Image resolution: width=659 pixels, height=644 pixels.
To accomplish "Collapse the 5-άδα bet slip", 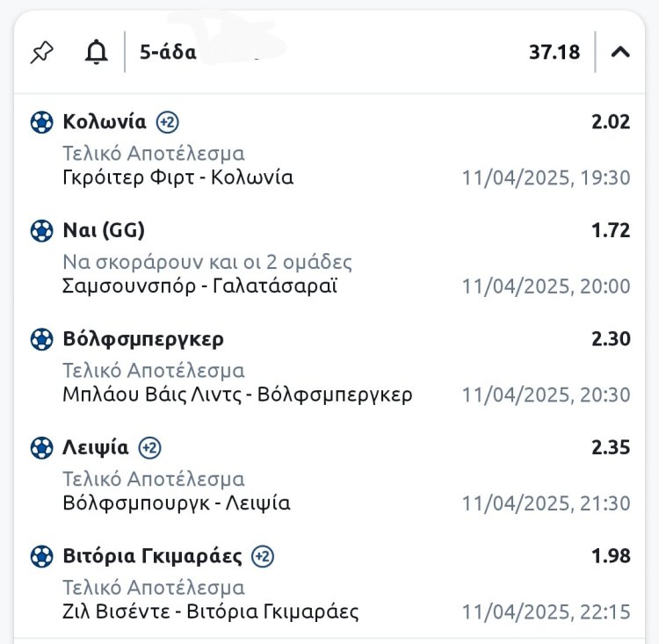I will tap(620, 53).
